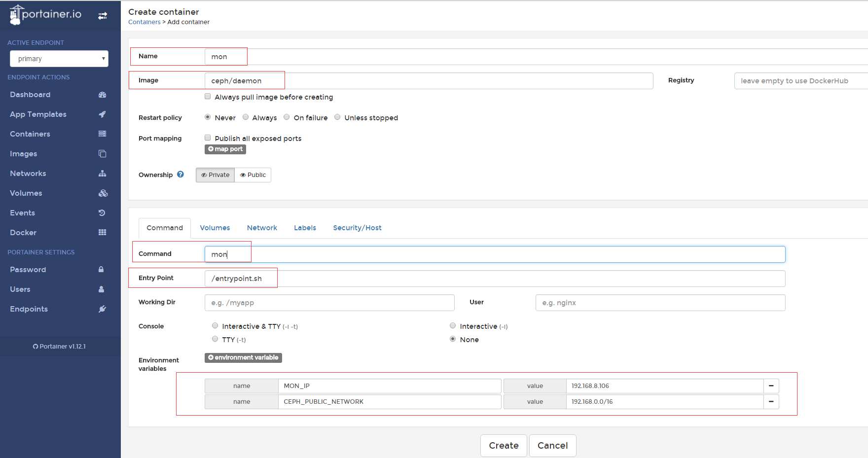This screenshot has width=868, height=458.
Task: Click the 'map port' button
Action: pos(225,149)
